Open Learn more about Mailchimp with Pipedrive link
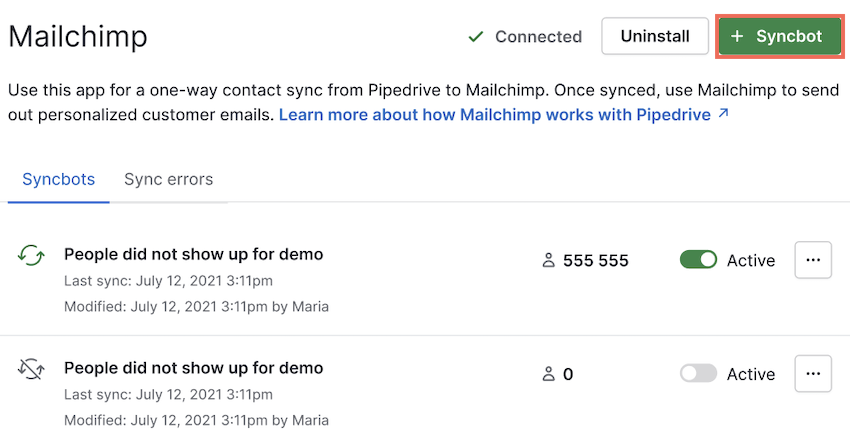This screenshot has height=437, width=850. [x=494, y=115]
